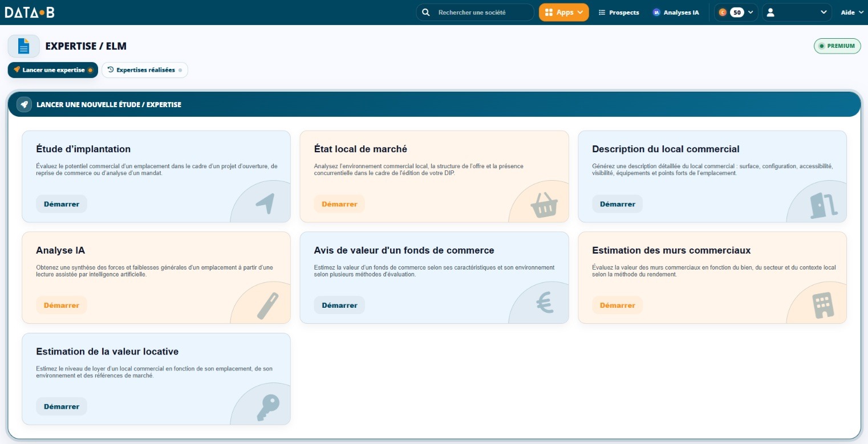Click the rocket icon in section header
868x444 pixels.
[24, 104]
